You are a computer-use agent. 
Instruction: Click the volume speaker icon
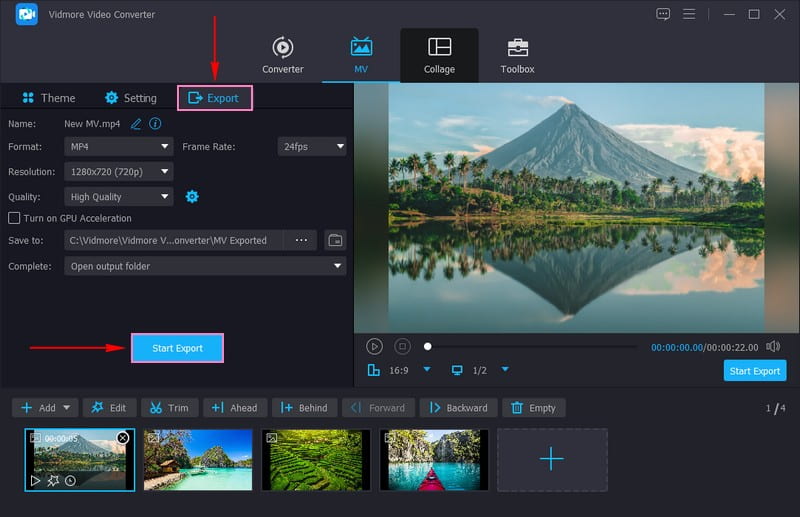(x=772, y=346)
